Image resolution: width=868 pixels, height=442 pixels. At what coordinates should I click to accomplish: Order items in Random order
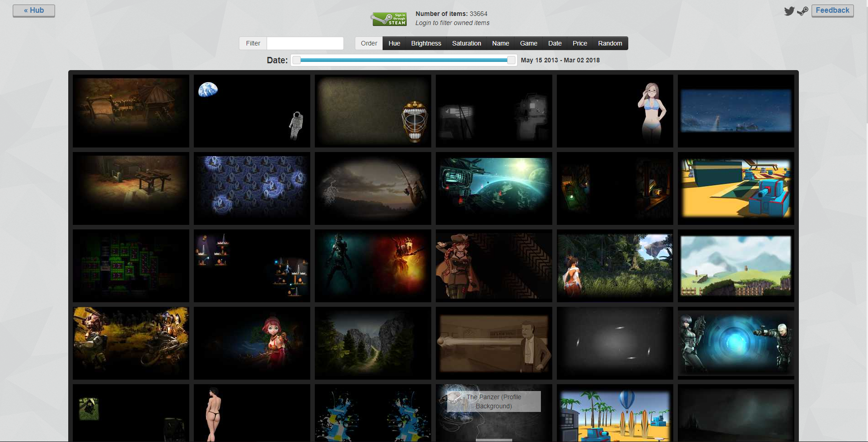610,43
